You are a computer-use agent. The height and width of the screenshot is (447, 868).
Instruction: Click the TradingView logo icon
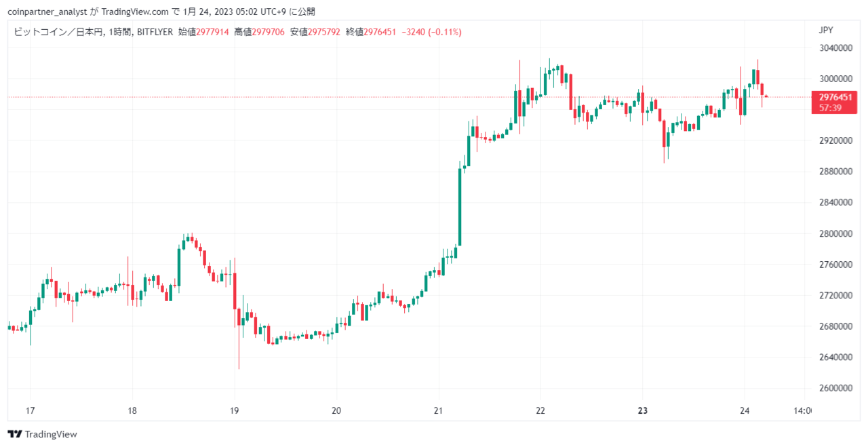[x=14, y=434]
